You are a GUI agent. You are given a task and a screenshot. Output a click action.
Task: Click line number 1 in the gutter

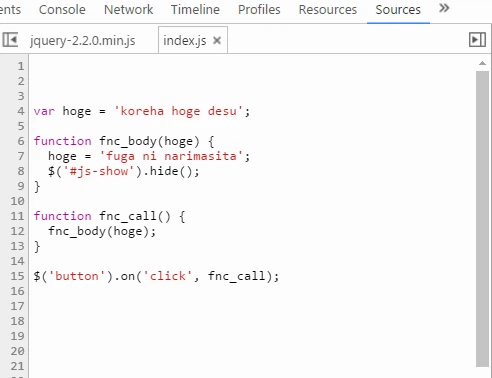(21, 66)
